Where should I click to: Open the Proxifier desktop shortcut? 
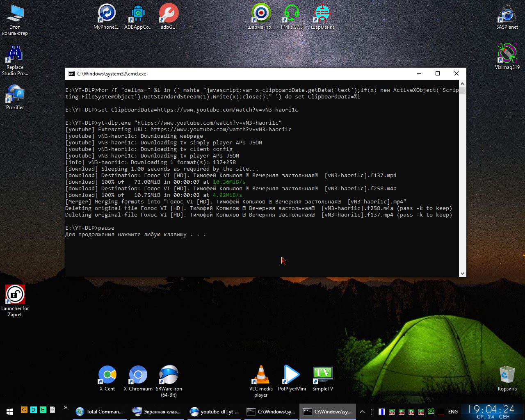(x=15, y=95)
